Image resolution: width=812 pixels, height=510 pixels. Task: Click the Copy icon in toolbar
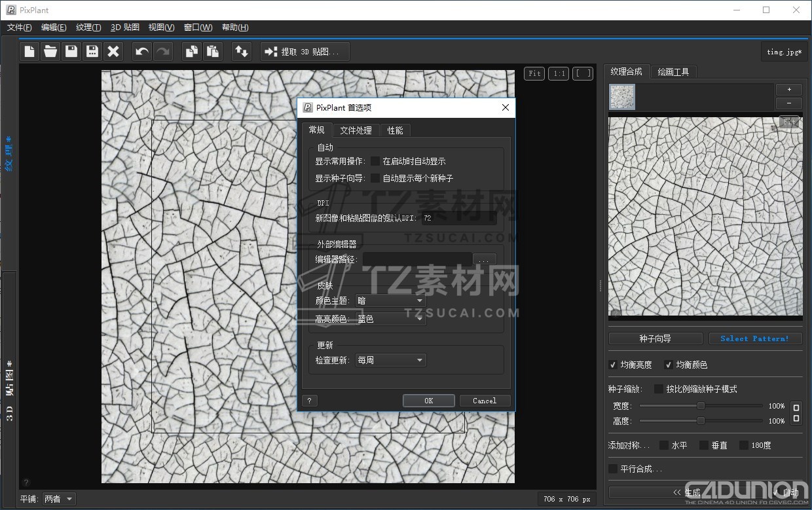[191, 51]
